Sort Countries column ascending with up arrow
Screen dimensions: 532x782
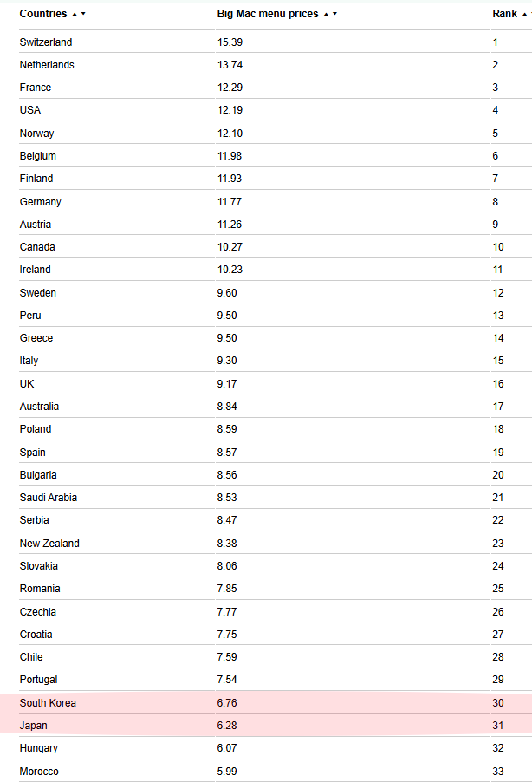point(75,14)
